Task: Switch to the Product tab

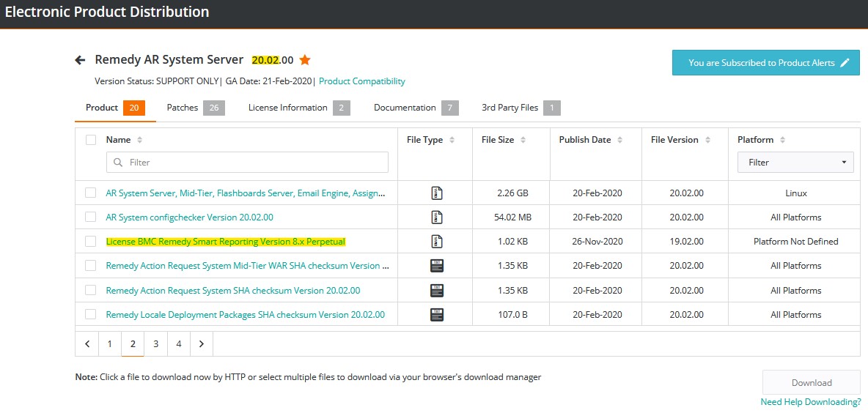Action: click(x=115, y=108)
